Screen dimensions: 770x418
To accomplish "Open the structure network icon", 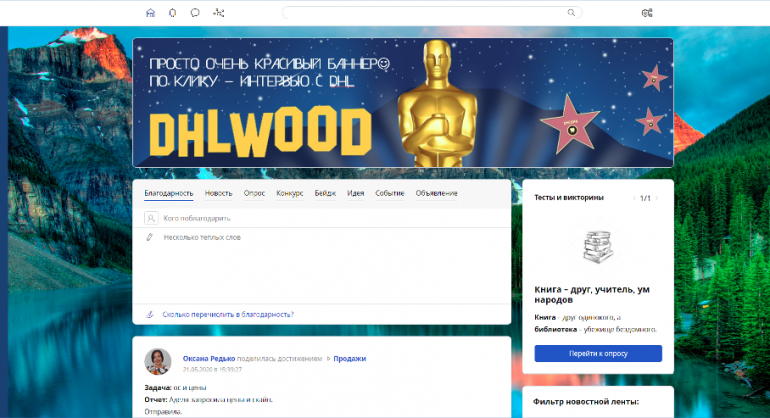I will (219, 13).
